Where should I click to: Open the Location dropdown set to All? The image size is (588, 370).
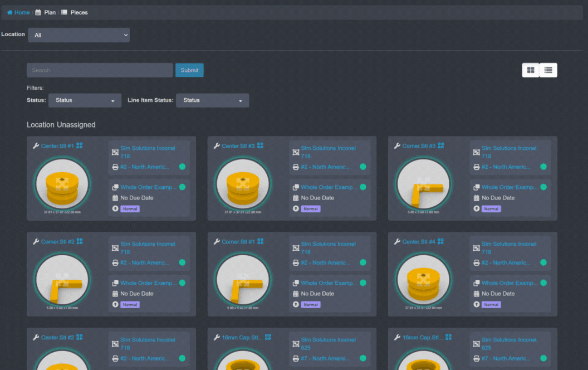(x=79, y=35)
